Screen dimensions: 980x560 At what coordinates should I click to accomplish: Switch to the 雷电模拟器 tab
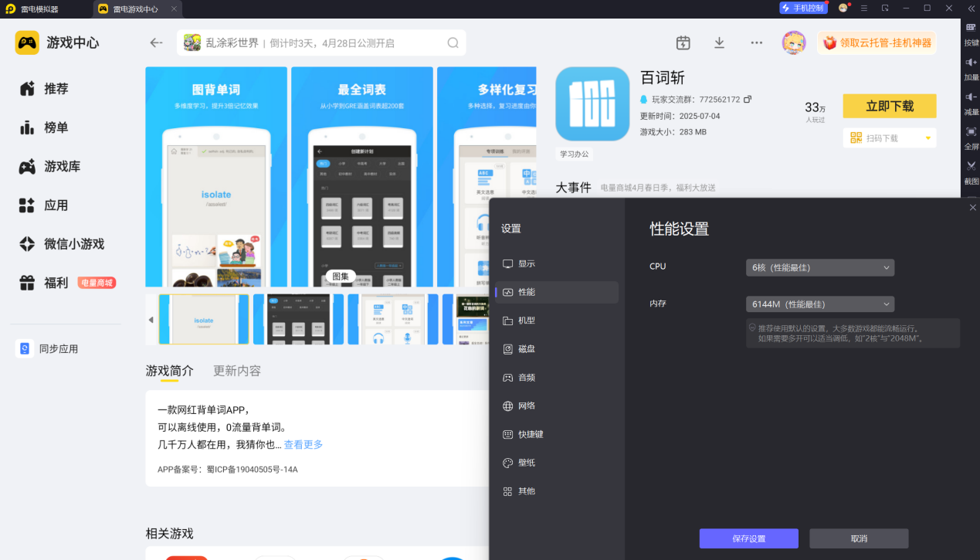39,9
